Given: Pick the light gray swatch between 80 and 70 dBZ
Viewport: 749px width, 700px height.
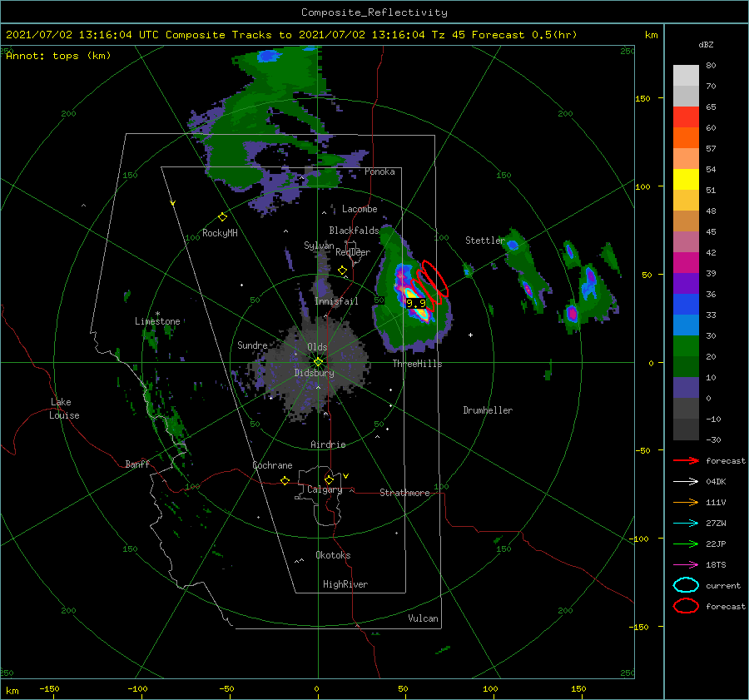Looking at the screenshot, I should [686, 76].
